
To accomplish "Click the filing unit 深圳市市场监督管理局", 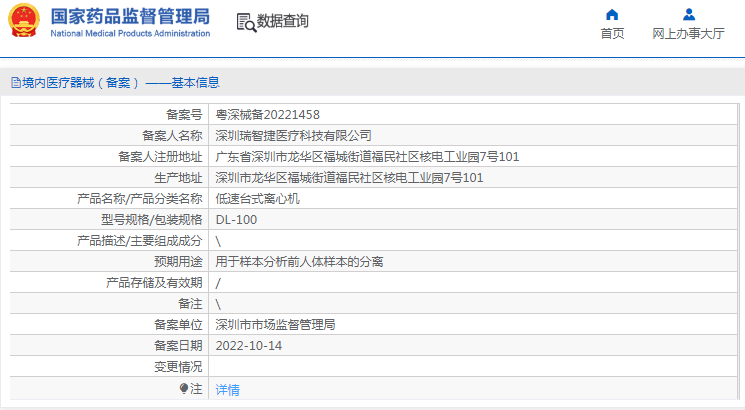I will (x=275, y=324).
